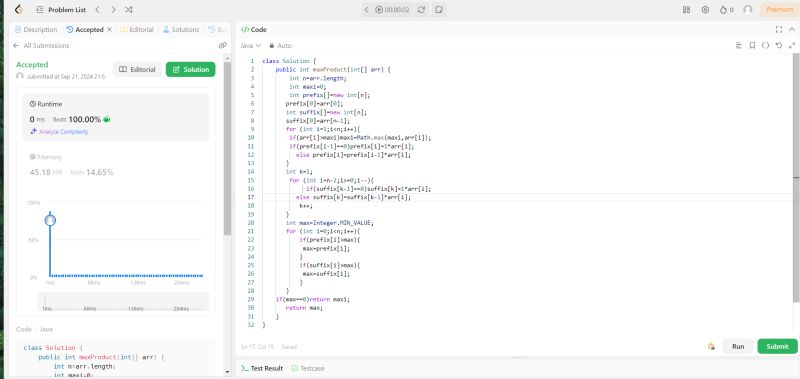Reset code to default with undo icon
The height and width of the screenshot is (379, 800).
(779, 45)
